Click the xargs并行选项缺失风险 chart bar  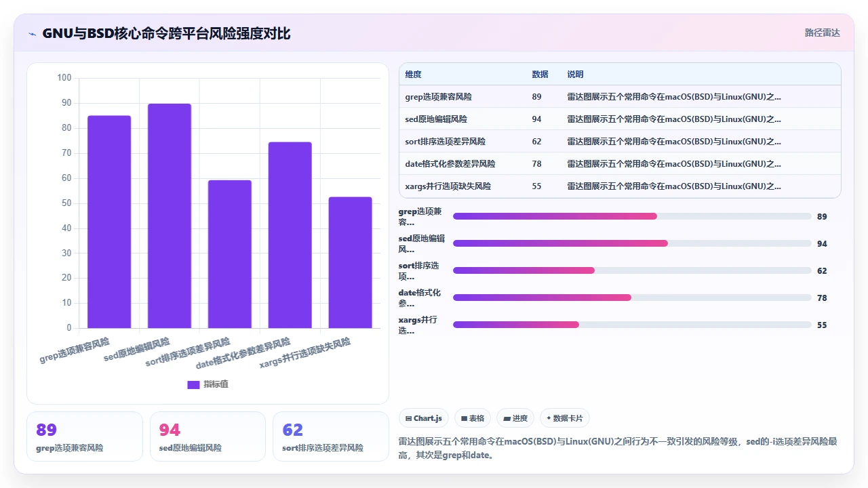[351, 262]
